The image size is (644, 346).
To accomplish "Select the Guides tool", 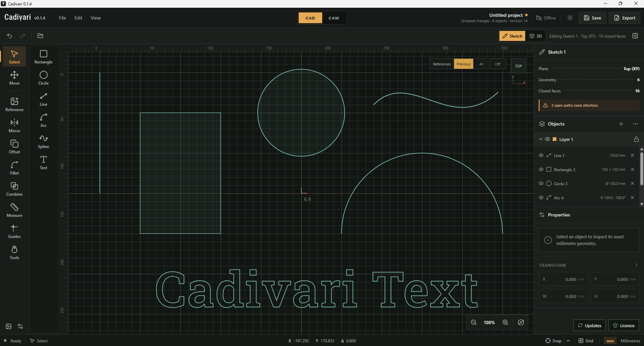I will [x=14, y=231].
